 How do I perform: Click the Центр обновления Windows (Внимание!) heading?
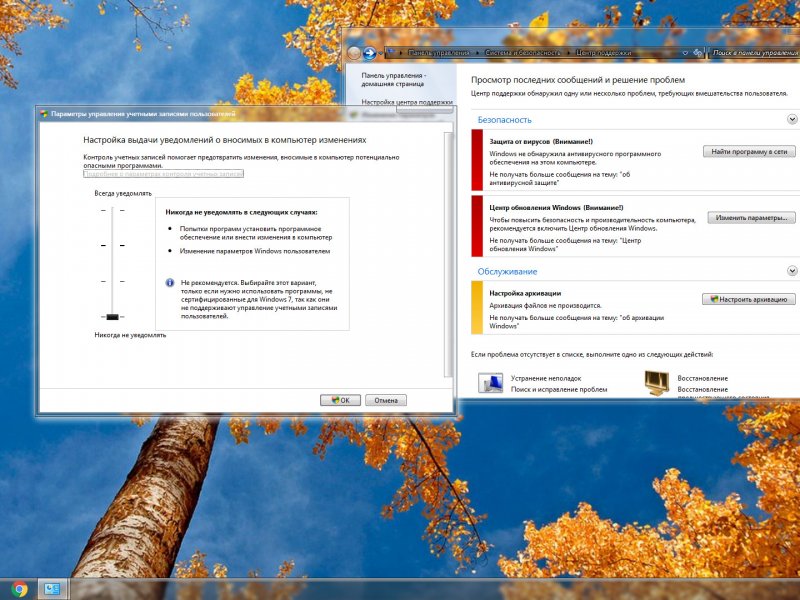click(x=556, y=208)
